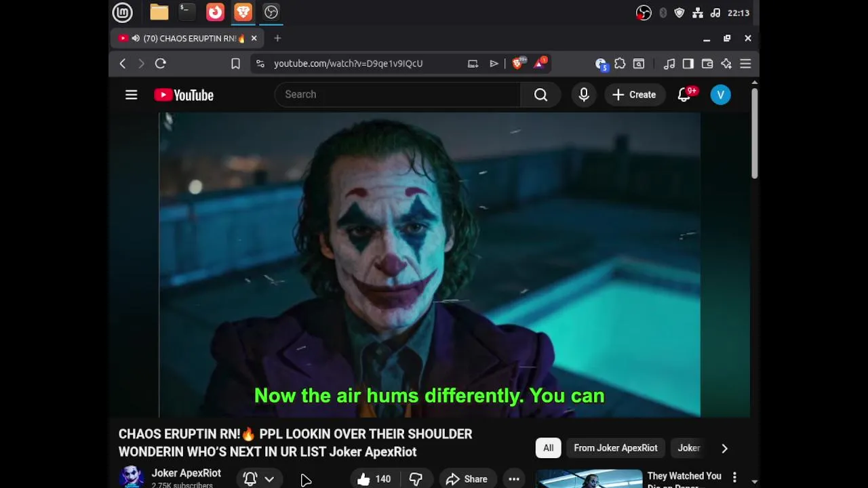The image size is (868, 488).
Task: Switch to the CHAOS ERUPTIN RN browser tab
Action: coord(186,39)
